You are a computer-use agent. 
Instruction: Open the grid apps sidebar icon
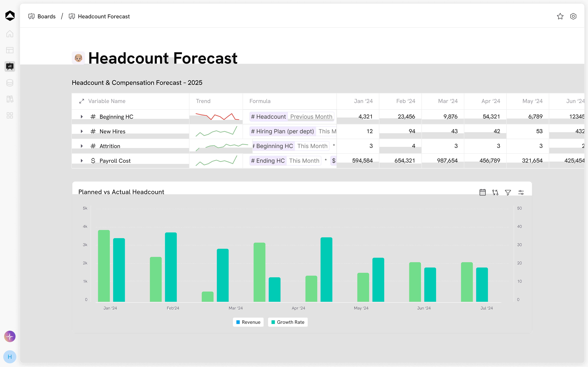click(x=10, y=115)
